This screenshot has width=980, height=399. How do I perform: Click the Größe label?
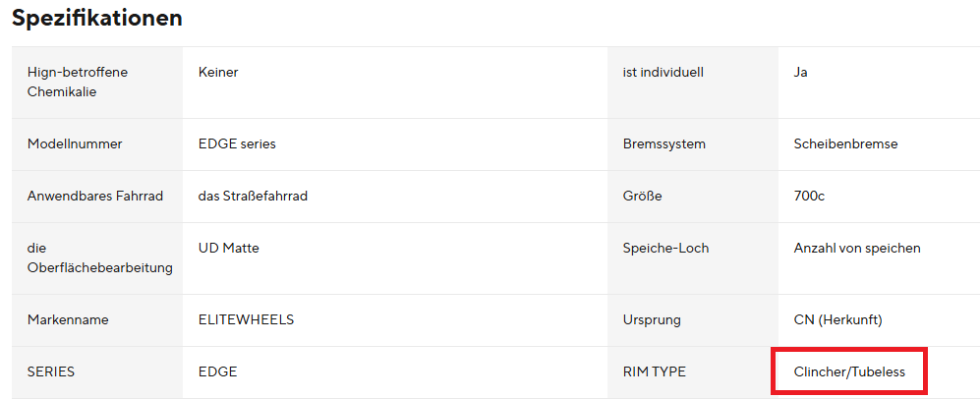pyautogui.click(x=643, y=197)
